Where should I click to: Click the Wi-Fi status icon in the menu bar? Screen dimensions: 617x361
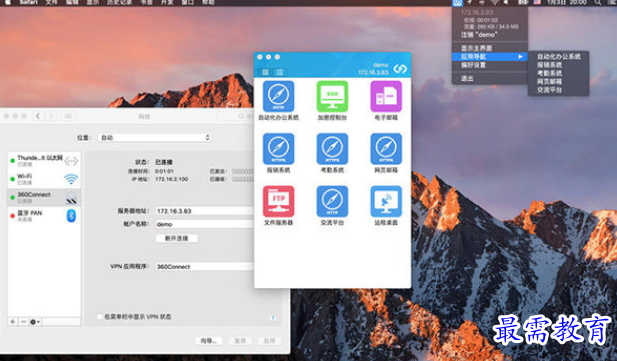[x=495, y=2]
